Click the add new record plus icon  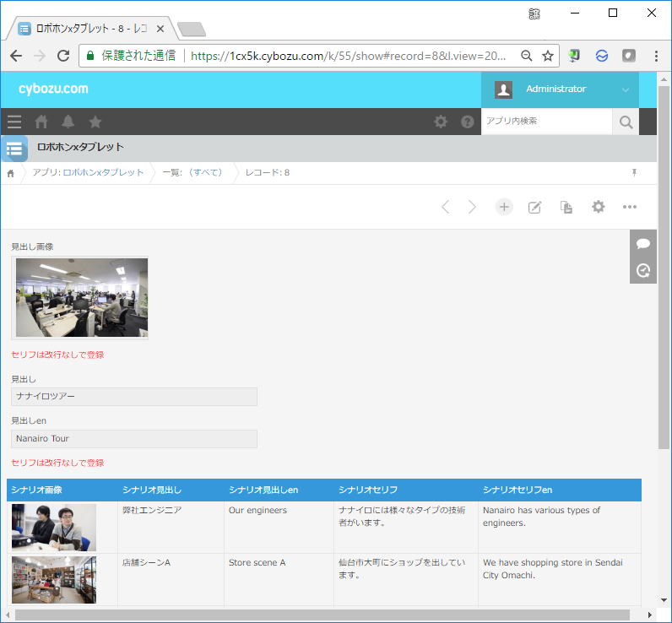(x=504, y=207)
